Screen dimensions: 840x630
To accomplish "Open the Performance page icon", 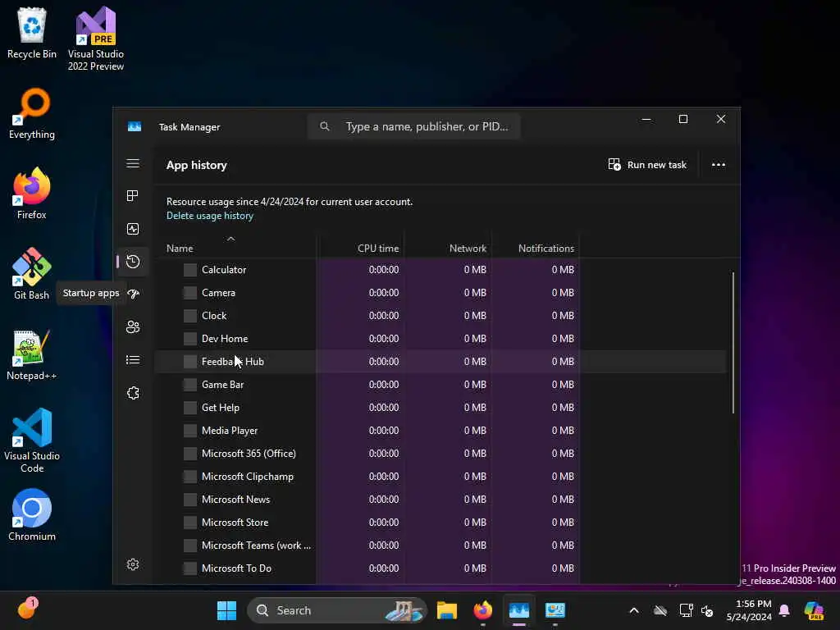I will coord(133,230).
